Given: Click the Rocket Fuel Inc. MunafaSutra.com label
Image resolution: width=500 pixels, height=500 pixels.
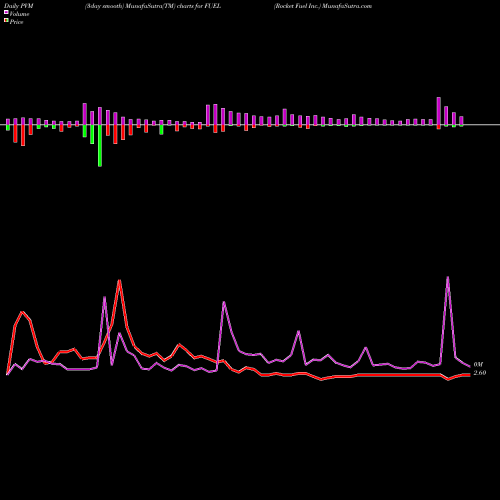Looking at the screenshot, I should (x=323, y=6).
